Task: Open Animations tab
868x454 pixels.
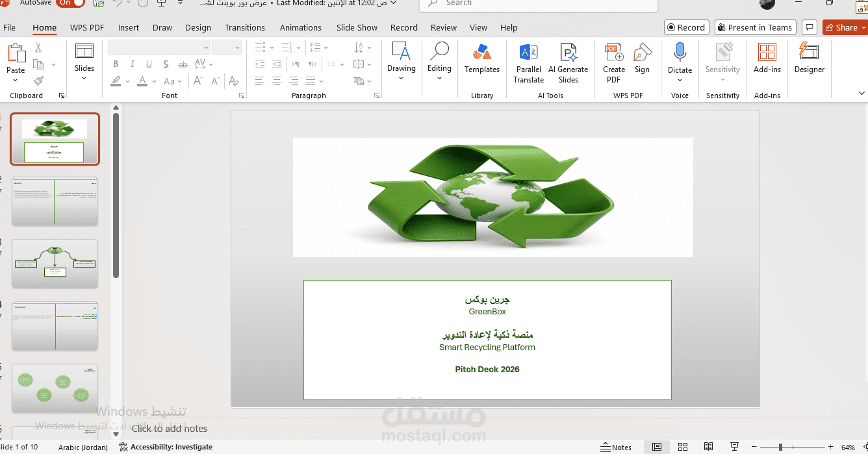Action: (301, 27)
